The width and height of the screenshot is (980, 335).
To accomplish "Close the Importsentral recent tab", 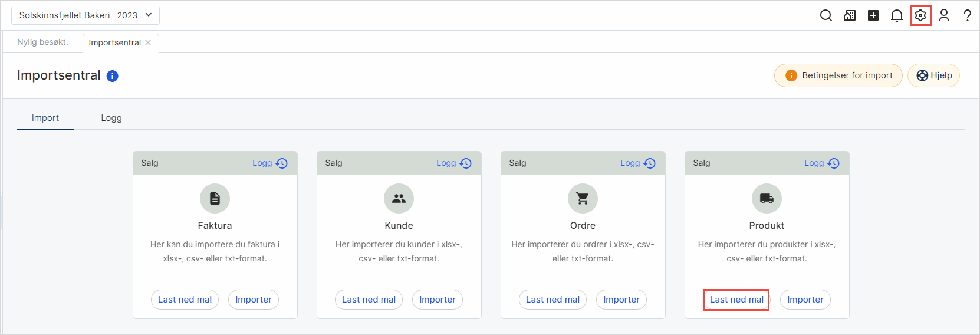I will coord(148,42).
